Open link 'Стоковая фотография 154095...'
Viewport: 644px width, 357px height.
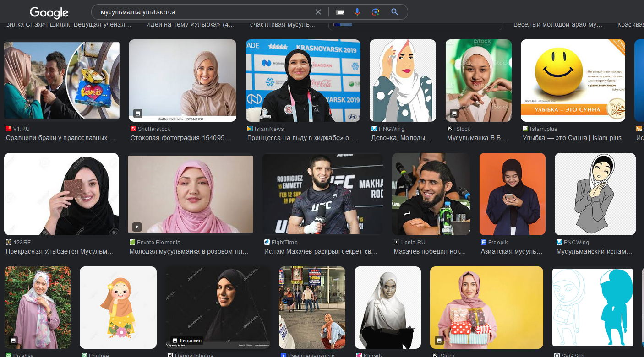(x=180, y=138)
